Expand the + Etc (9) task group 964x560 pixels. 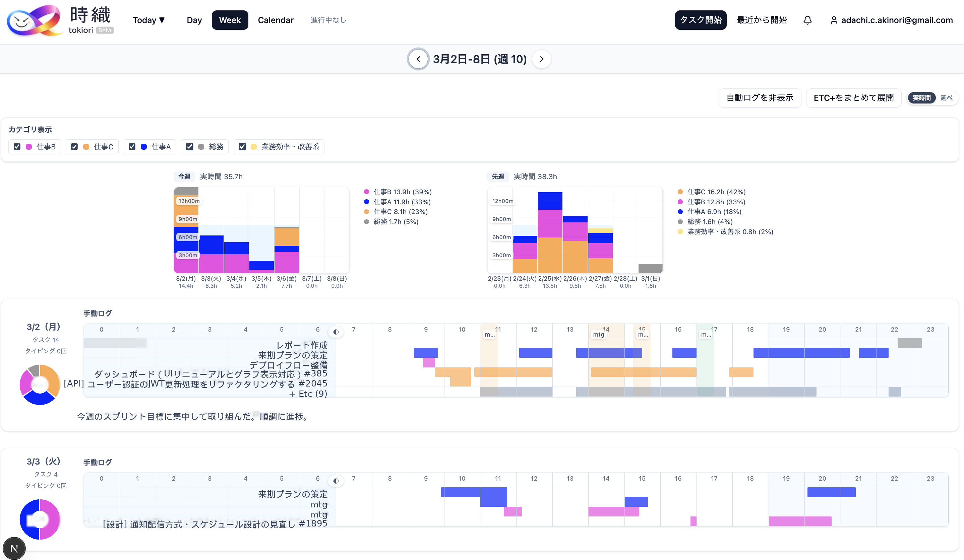(x=308, y=394)
